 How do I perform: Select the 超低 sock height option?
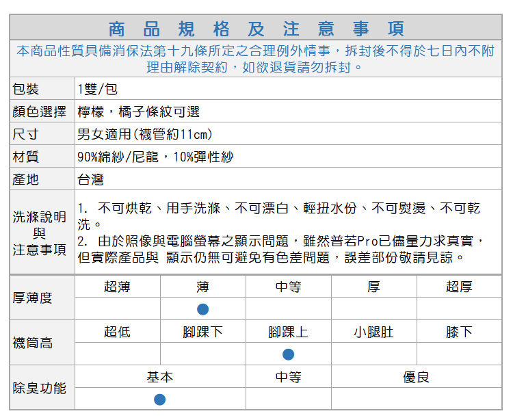coord(117,332)
